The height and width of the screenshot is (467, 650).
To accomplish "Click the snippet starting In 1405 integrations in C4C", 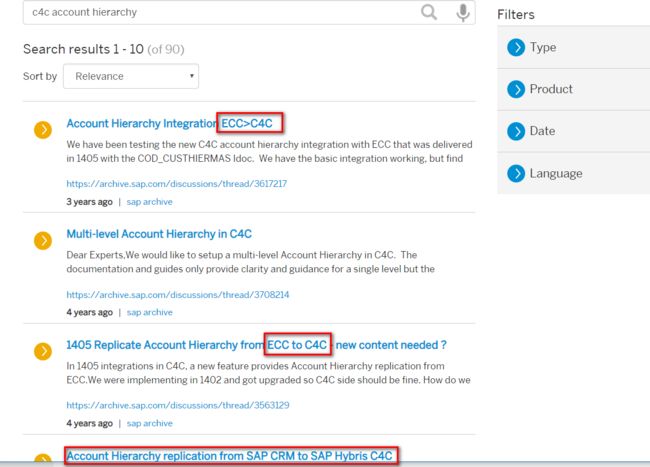I will [268, 373].
